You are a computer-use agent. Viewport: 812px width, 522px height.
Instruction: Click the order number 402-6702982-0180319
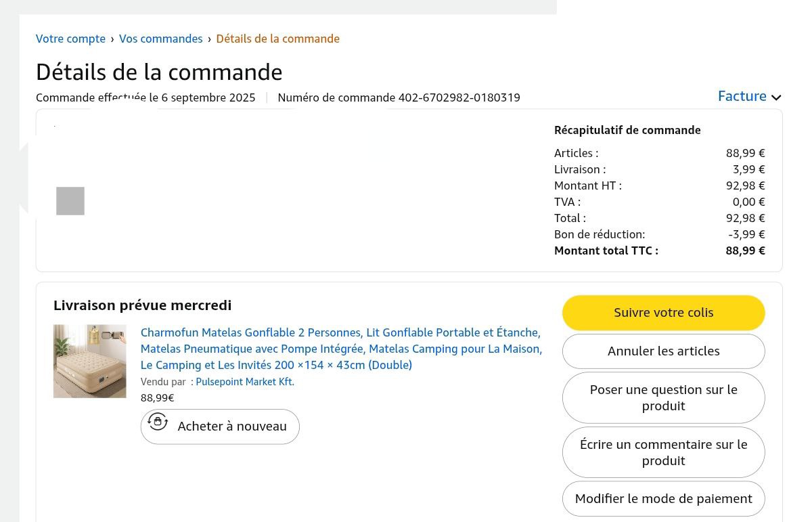459,97
